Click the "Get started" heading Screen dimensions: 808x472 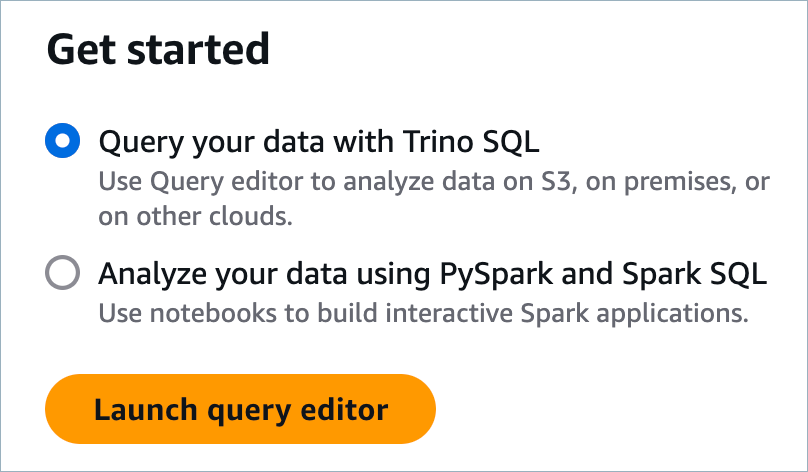(x=158, y=49)
